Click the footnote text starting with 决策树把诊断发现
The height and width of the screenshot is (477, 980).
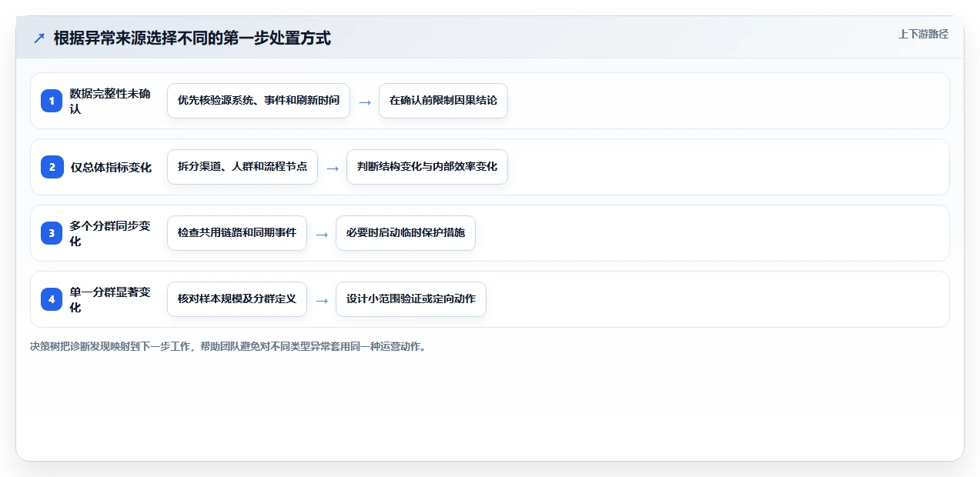(228, 346)
